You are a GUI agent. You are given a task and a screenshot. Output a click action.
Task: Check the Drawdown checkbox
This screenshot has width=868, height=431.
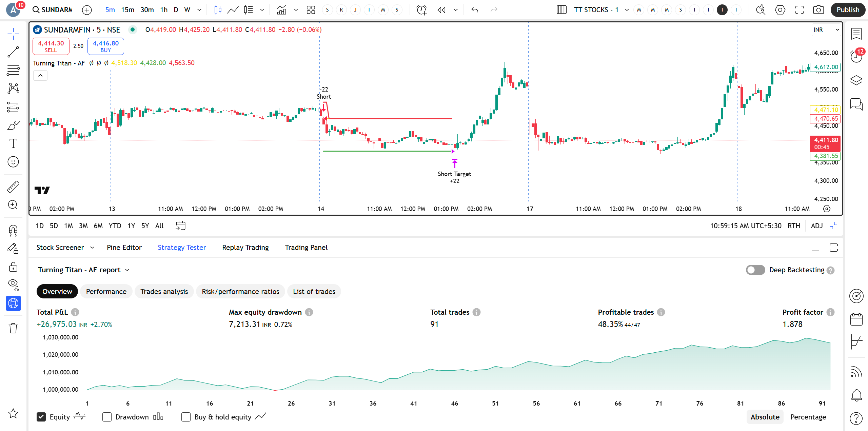coord(107,417)
